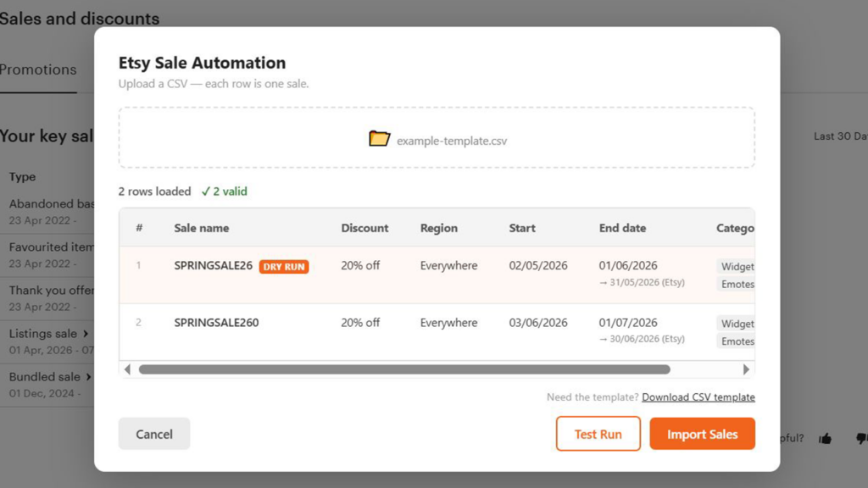The height and width of the screenshot is (488, 868).
Task: Expand the Bundled sale chevron
Action: 88,377
